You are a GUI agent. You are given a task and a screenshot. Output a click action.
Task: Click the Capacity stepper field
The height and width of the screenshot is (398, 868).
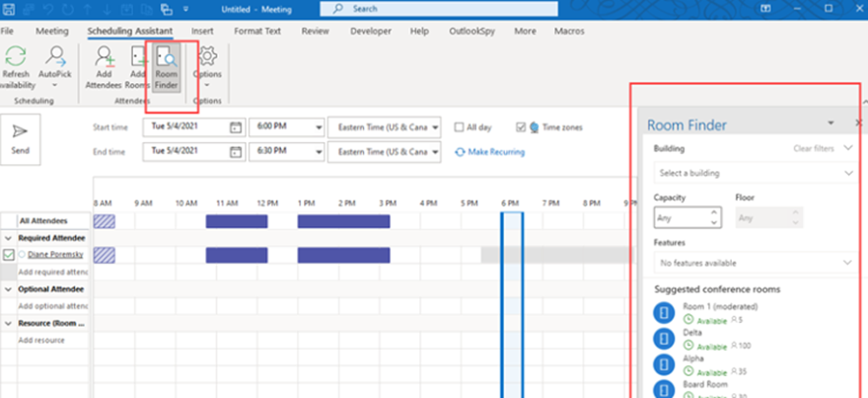pos(687,218)
